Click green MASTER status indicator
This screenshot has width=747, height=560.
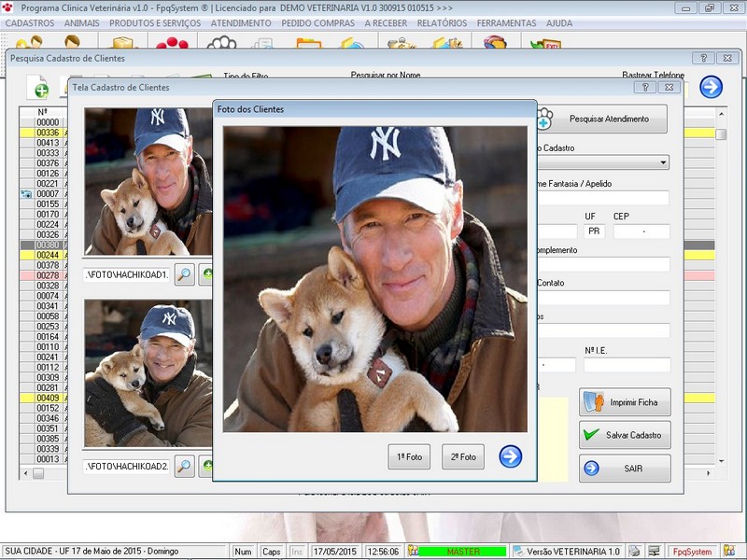pos(462,552)
